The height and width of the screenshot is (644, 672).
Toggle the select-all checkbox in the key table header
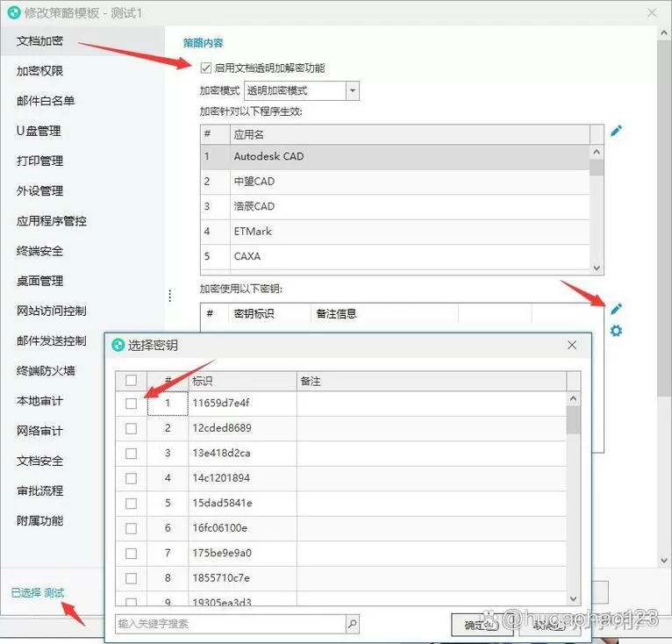[131, 380]
